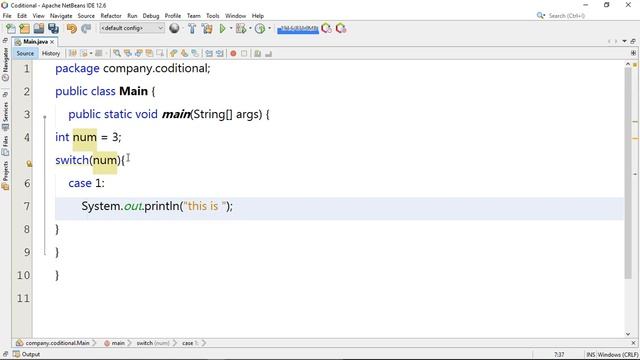Click the first profiler snapshot icon after memory bar
The width and height of the screenshot is (640, 360).
(327, 29)
